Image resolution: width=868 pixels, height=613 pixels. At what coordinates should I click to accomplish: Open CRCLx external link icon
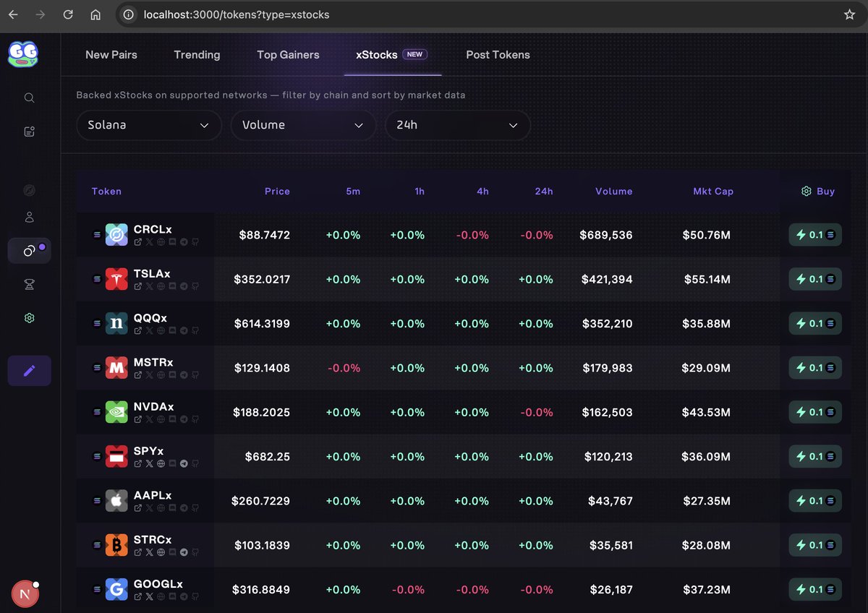(138, 242)
